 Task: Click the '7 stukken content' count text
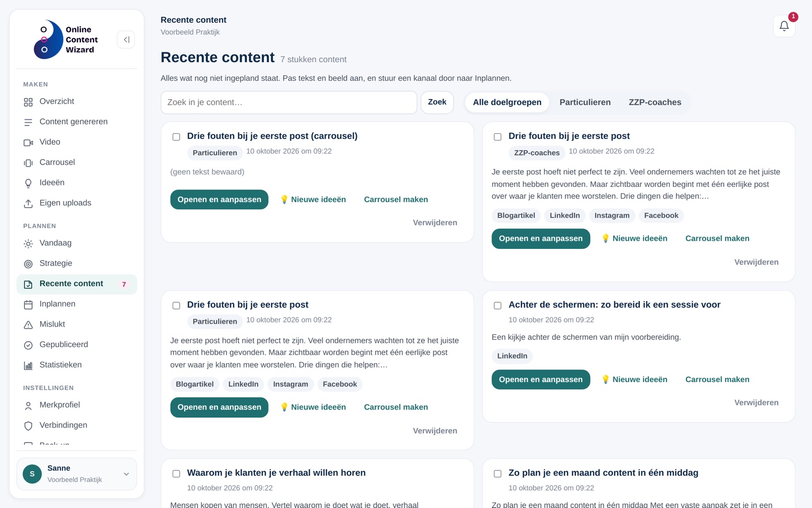coord(313,59)
